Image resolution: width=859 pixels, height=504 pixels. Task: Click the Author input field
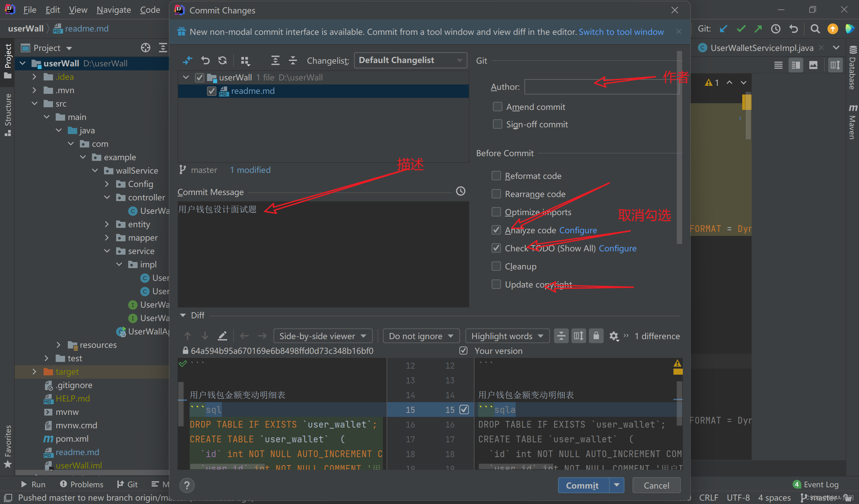(x=599, y=87)
